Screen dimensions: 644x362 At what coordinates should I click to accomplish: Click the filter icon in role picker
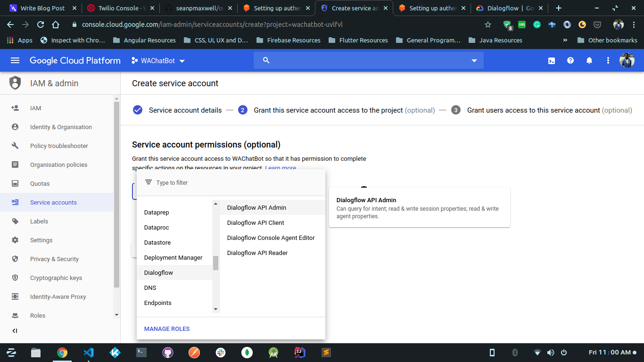pos(149,182)
